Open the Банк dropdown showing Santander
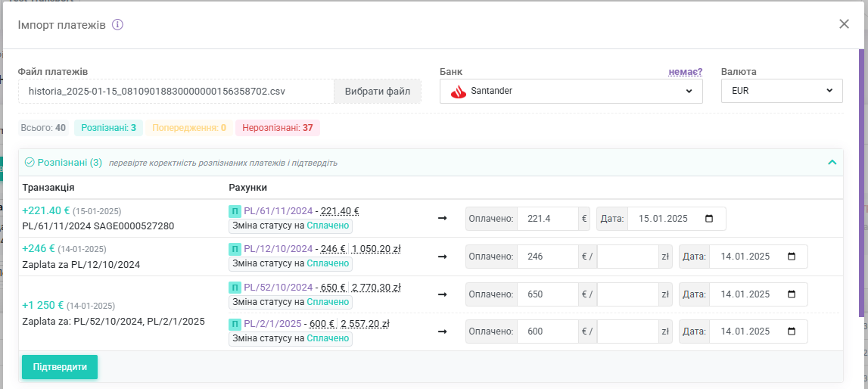 pyautogui.click(x=571, y=91)
